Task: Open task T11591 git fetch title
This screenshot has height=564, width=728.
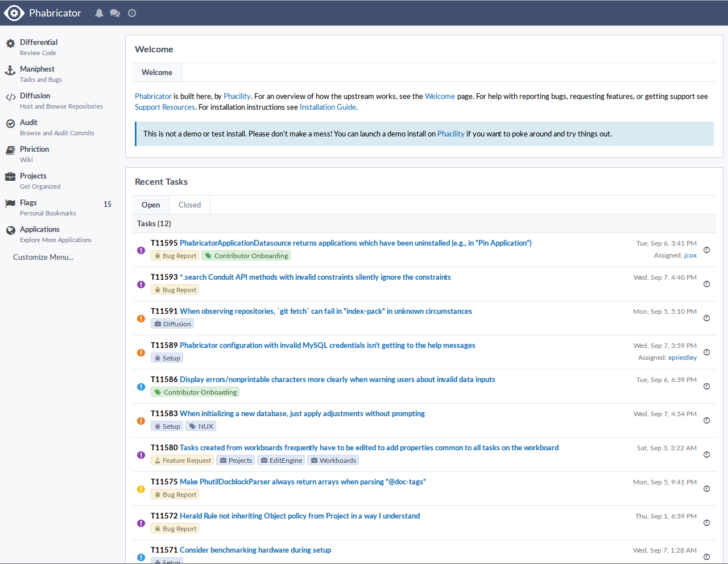Action: (326, 311)
